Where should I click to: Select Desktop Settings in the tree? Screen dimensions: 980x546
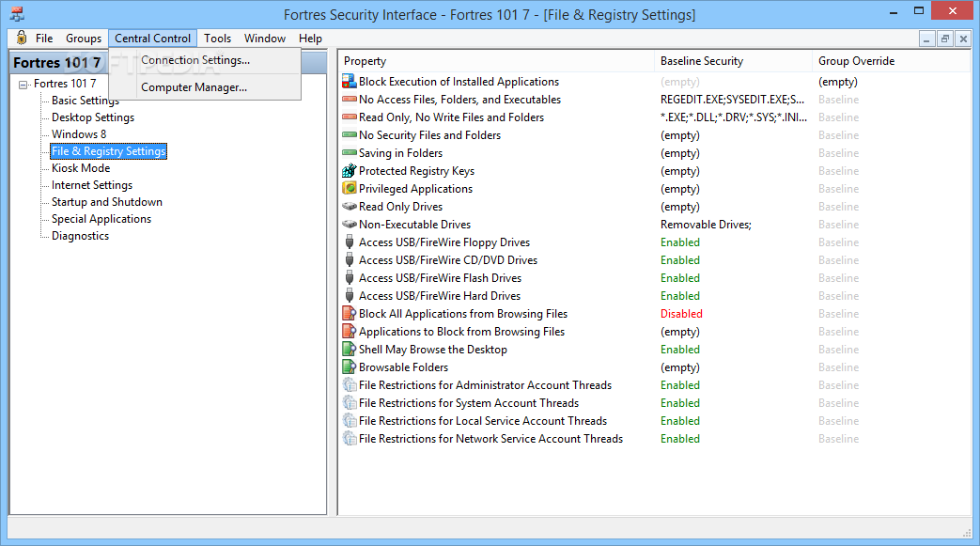[x=92, y=117]
